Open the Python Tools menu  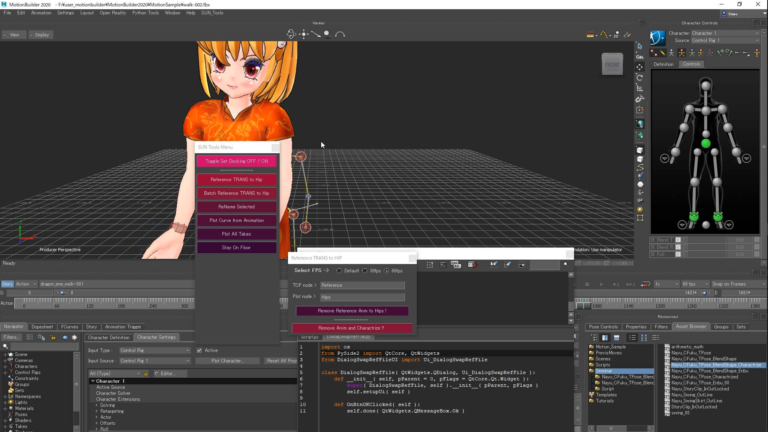tap(145, 13)
